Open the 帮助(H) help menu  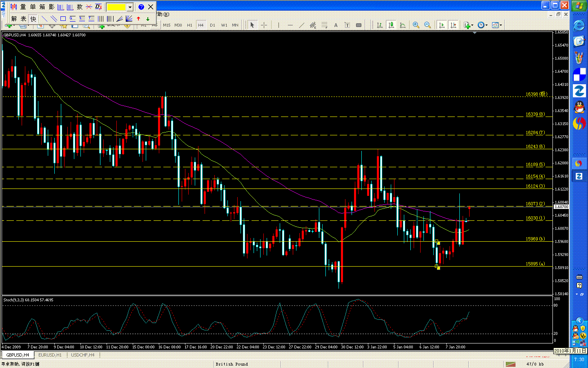click(163, 14)
